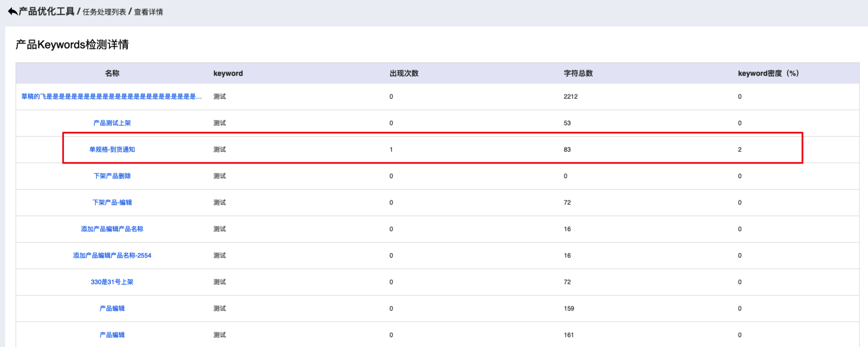Click the density 0 in the 草稿的飞 row

click(740, 96)
